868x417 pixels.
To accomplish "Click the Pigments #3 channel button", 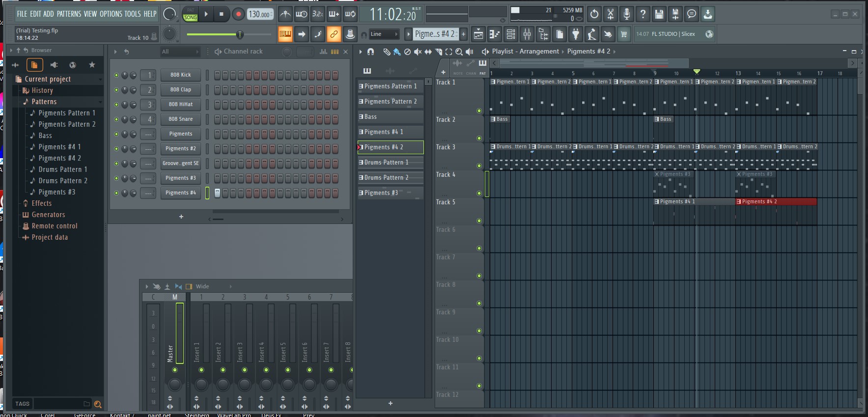I will tap(180, 178).
